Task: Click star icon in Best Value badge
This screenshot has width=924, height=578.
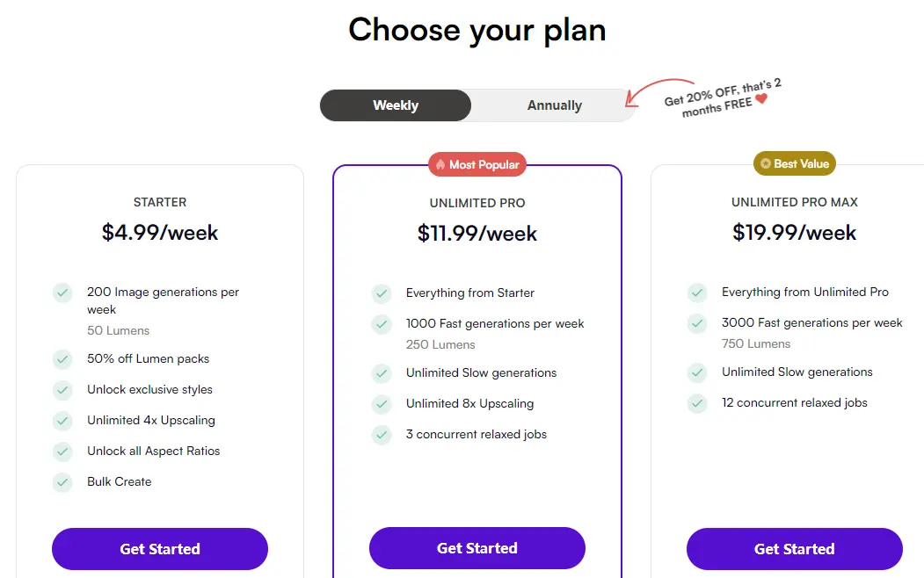Action: coord(766,163)
